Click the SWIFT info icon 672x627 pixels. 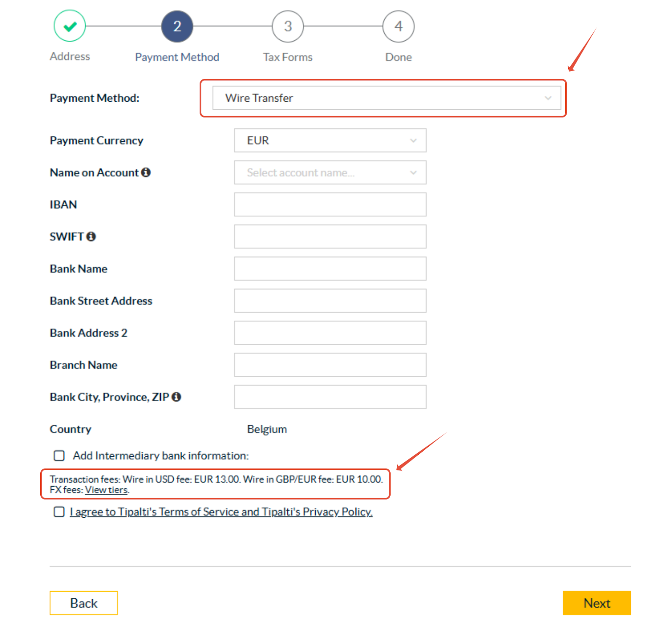91,237
